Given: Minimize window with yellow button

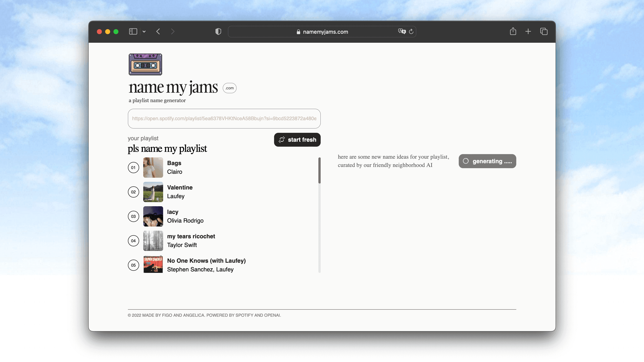Looking at the screenshot, I should 107,32.
